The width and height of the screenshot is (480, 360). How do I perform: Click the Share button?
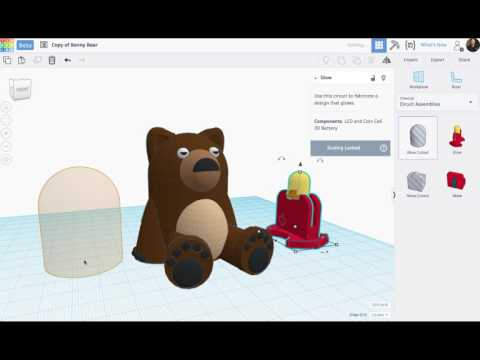click(x=464, y=60)
